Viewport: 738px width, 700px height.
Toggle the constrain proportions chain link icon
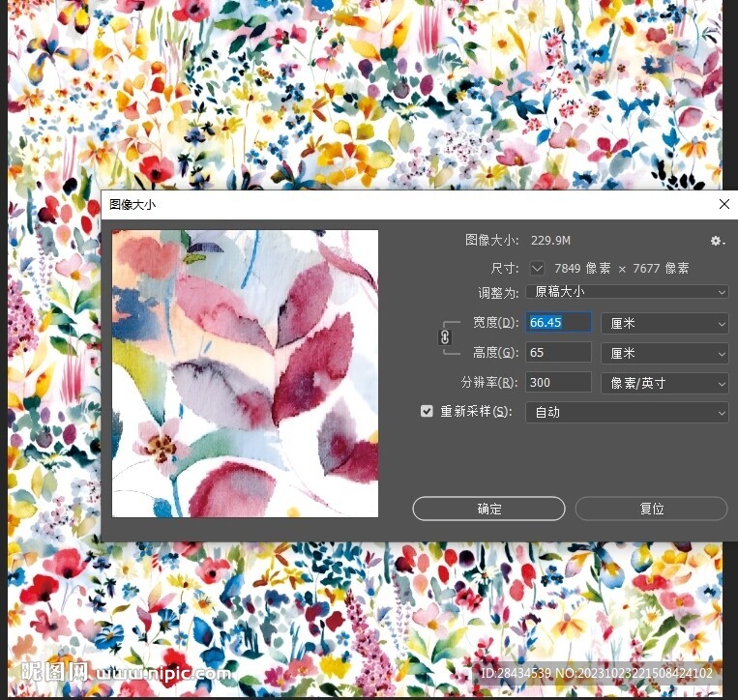[x=445, y=337]
